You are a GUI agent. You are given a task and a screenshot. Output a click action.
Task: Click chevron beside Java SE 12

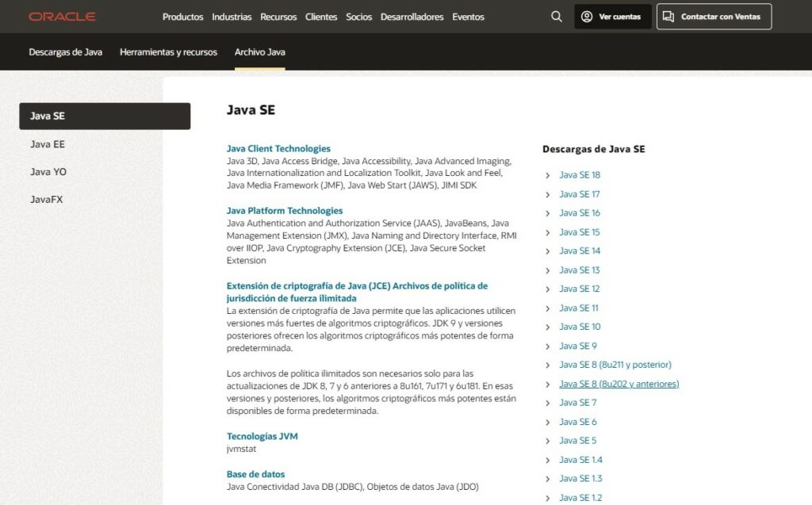[547, 289]
